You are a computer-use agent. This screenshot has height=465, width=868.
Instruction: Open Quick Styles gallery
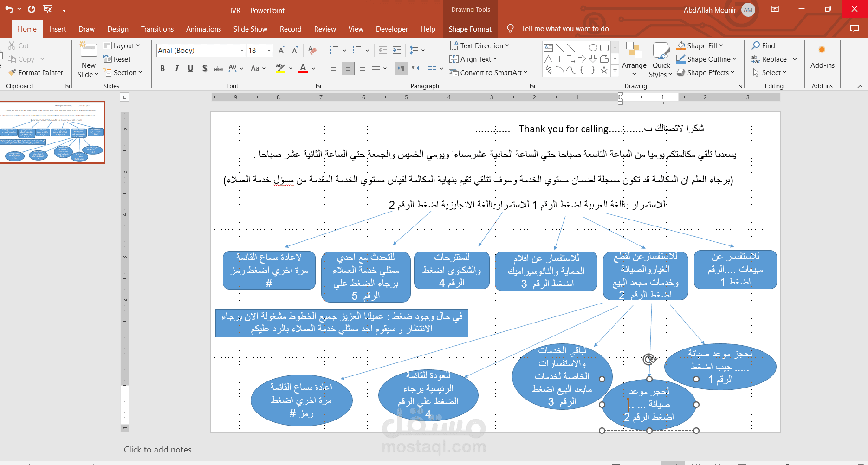click(661, 60)
